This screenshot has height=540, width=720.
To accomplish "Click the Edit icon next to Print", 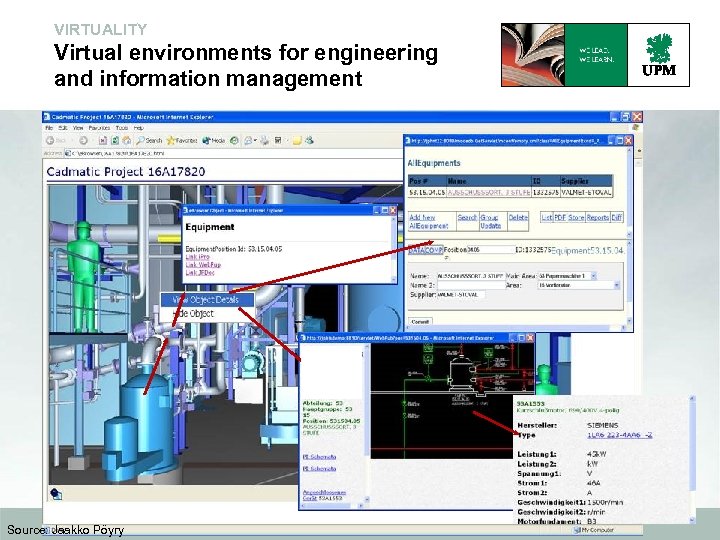I will 278,141.
